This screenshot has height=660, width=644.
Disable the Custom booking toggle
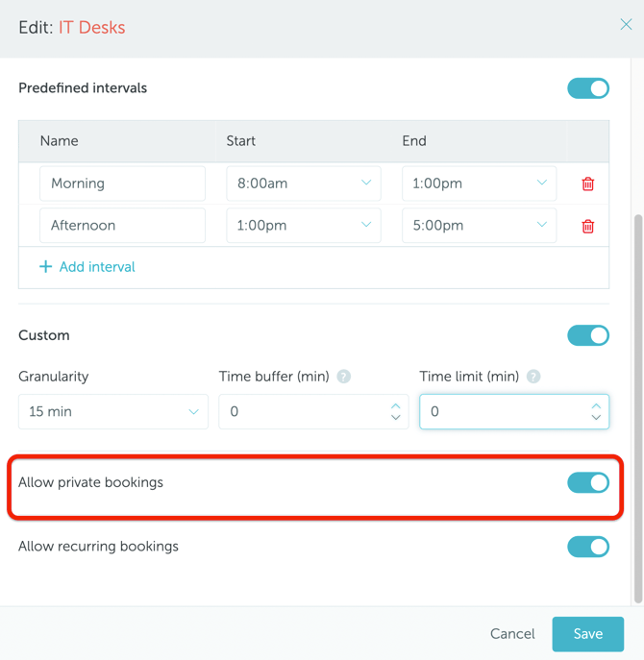[588, 335]
